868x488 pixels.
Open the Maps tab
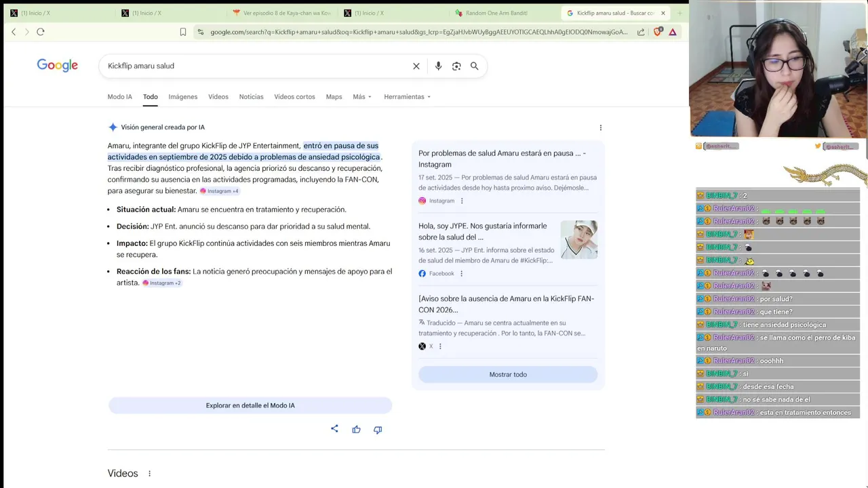[334, 97]
